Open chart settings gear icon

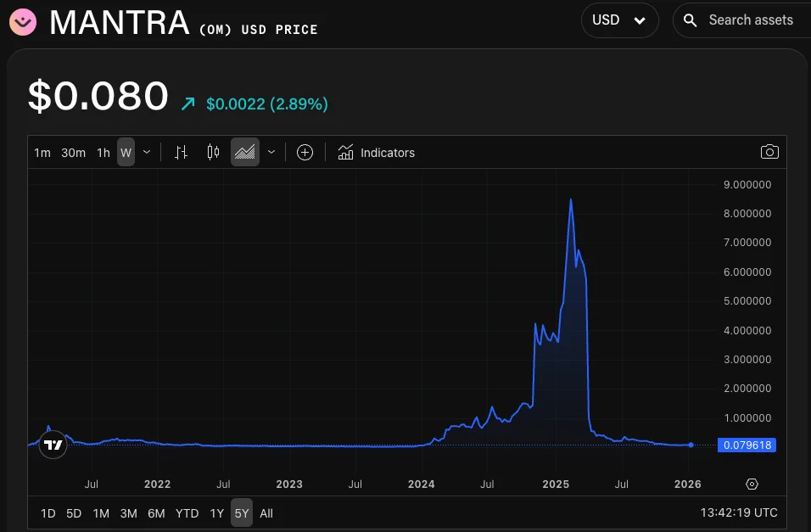(x=752, y=484)
